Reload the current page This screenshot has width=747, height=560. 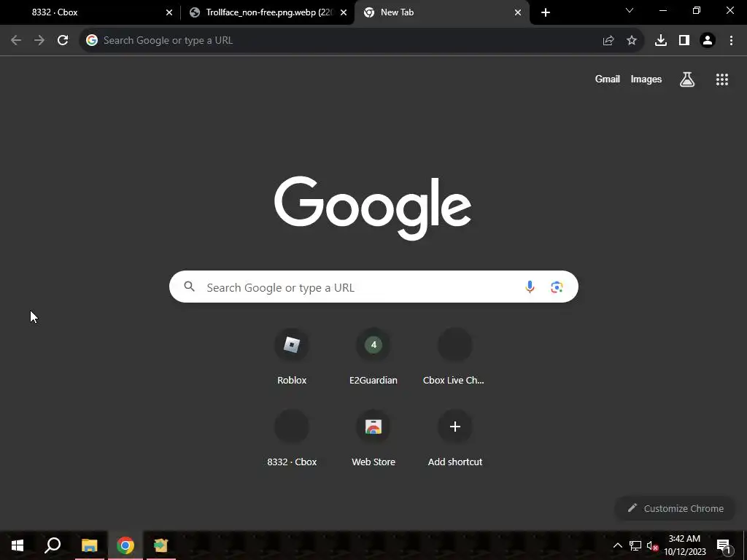coord(63,41)
